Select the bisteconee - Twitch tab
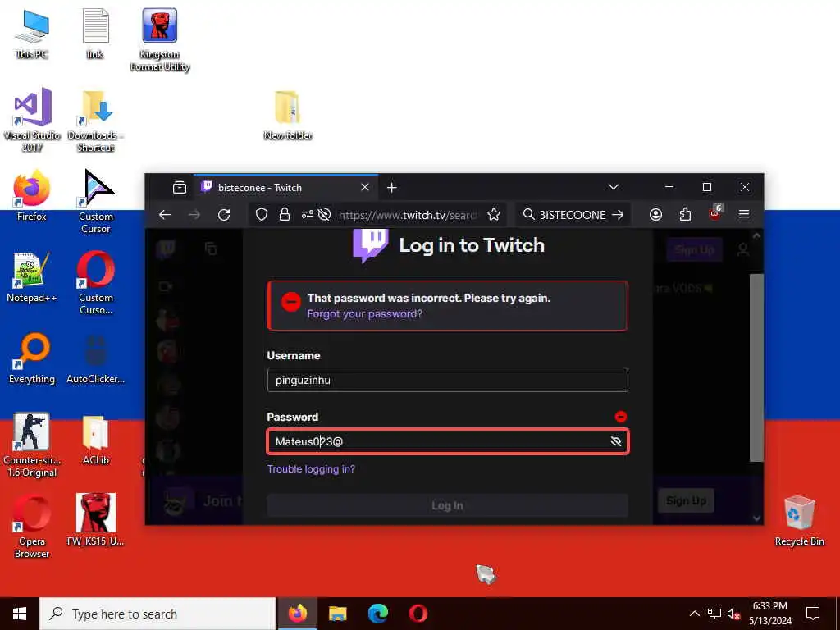Screen dimensions: 840x630 285,188
